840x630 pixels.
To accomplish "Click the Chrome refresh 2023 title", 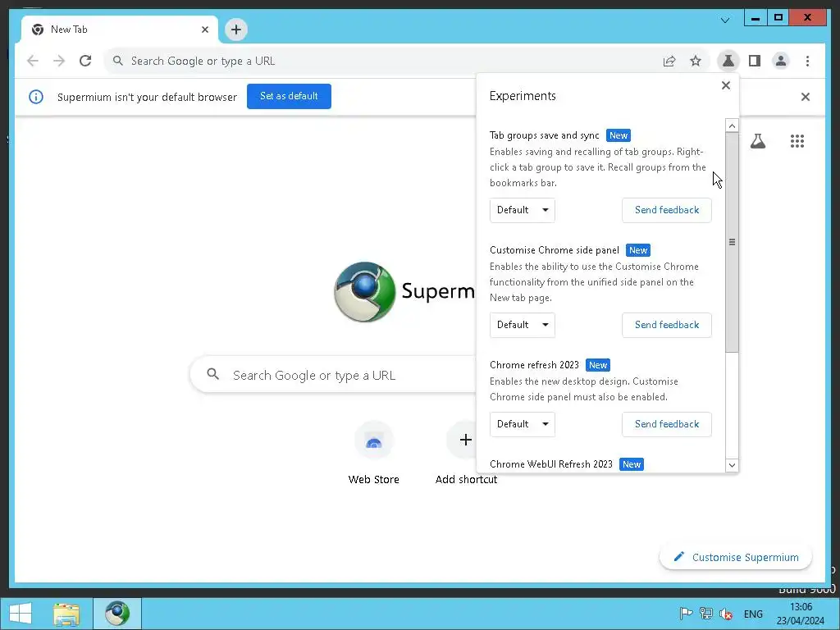I will click(x=534, y=365).
